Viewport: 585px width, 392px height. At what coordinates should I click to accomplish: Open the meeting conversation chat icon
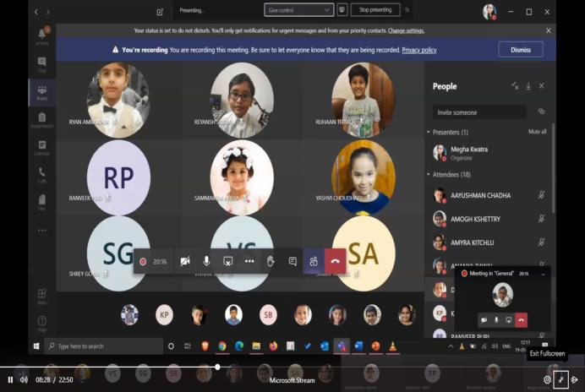(292, 261)
